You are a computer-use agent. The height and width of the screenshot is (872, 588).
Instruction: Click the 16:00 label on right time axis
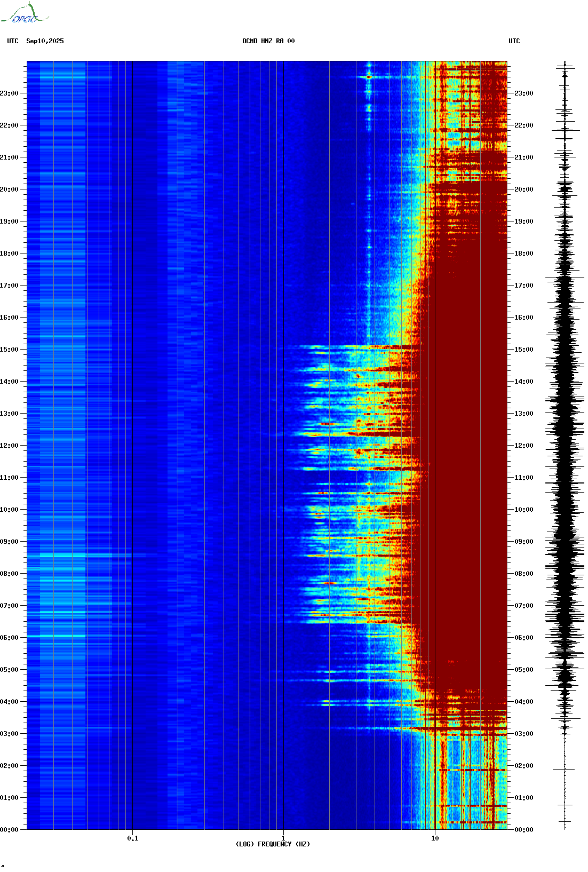524,318
